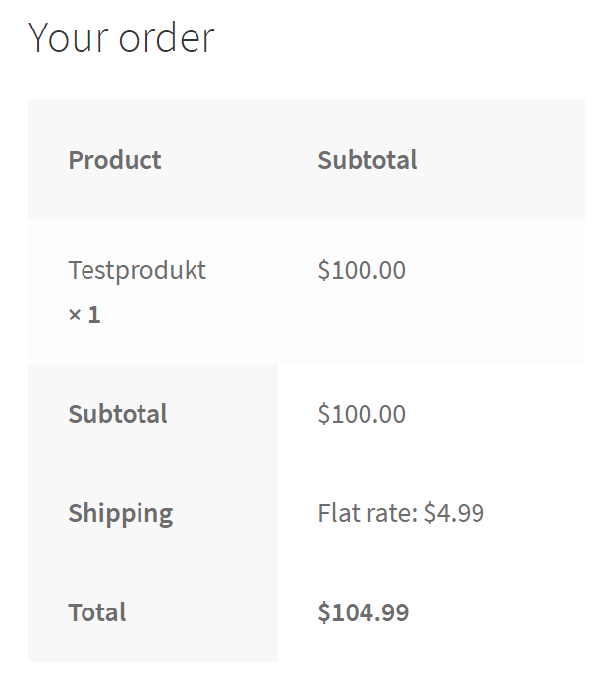Click the × multiplication symbol before quantity
This screenshot has height=695, width=616.
coord(75,316)
